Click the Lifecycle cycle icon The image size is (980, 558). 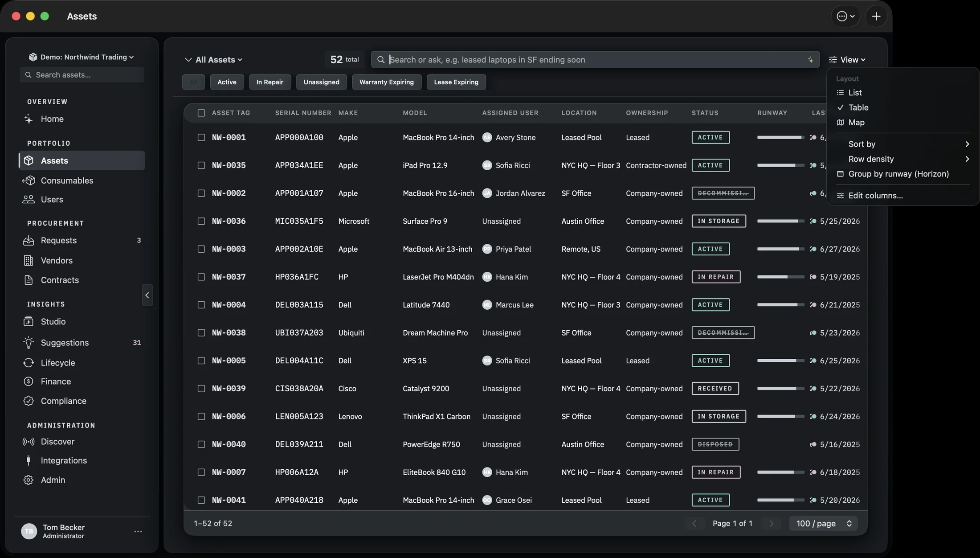[x=29, y=363]
